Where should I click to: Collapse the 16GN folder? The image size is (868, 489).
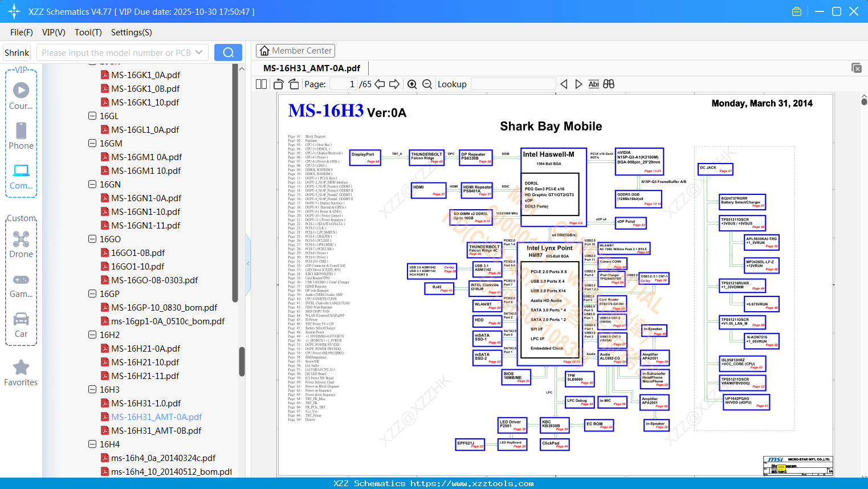point(92,184)
